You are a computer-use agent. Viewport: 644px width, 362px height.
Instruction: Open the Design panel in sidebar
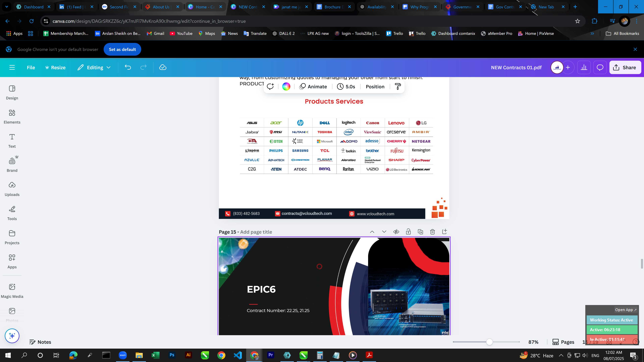click(x=12, y=93)
